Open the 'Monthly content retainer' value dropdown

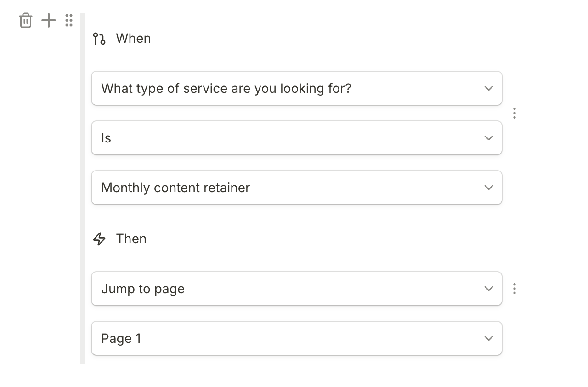276,188
